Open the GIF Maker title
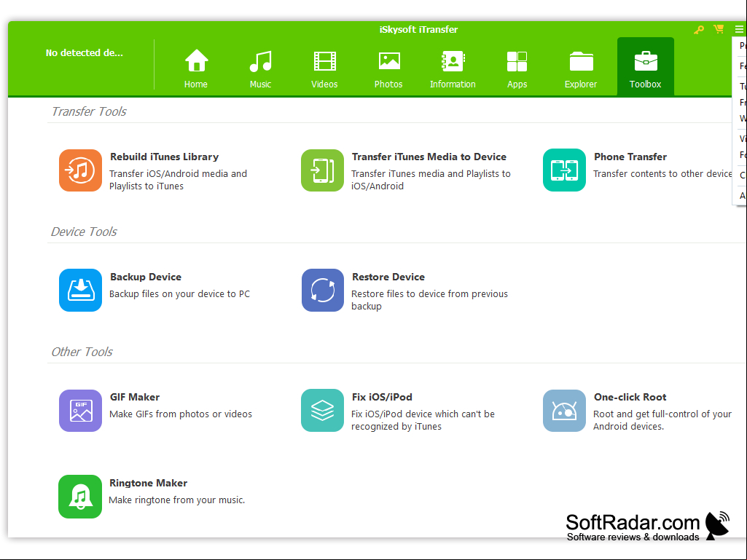 pyautogui.click(x=135, y=397)
